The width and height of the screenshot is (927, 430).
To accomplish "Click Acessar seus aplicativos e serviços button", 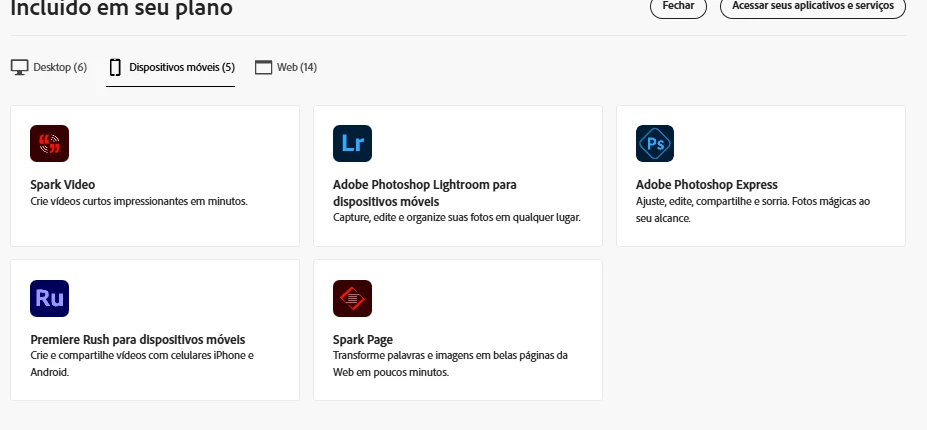I will [813, 6].
